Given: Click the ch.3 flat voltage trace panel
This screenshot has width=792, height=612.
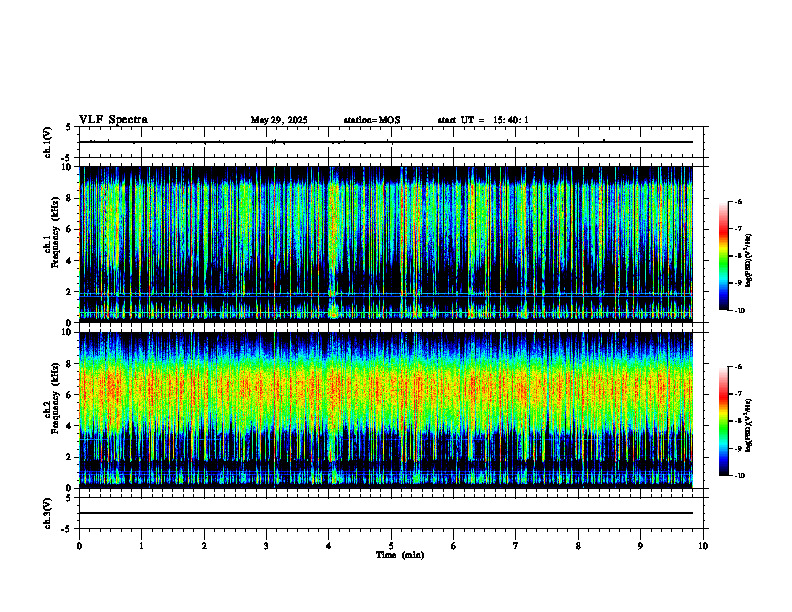Looking at the screenshot, I should pyautogui.click(x=391, y=513).
